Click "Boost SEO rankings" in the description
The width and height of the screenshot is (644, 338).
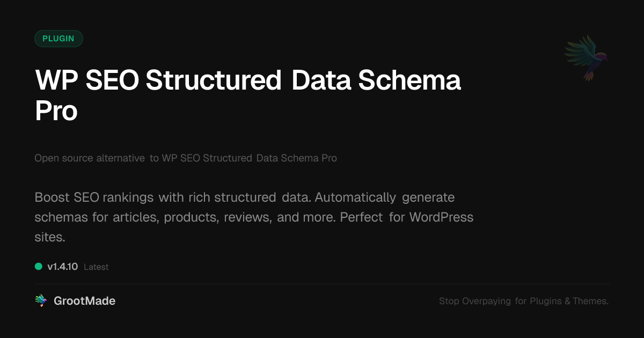pos(94,197)
